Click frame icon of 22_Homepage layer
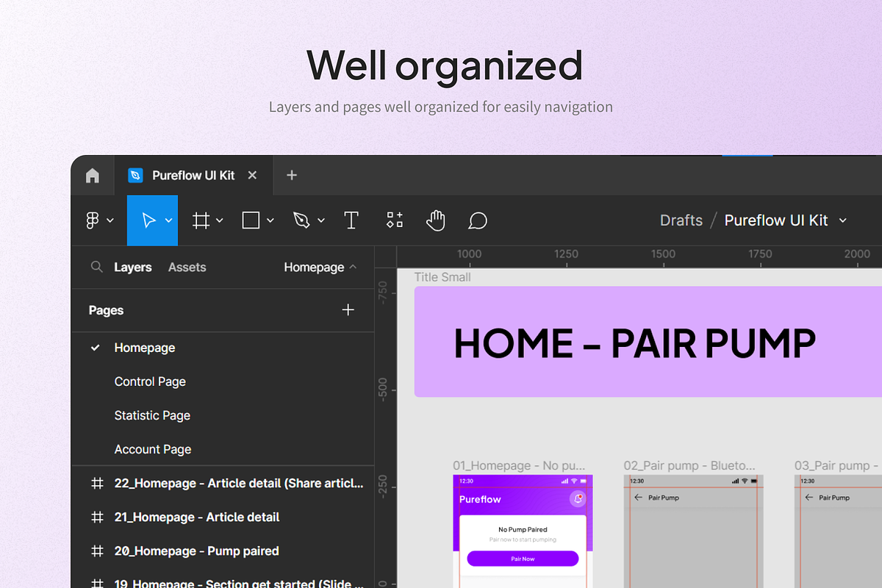882x588 pixels. click(96, 484)
